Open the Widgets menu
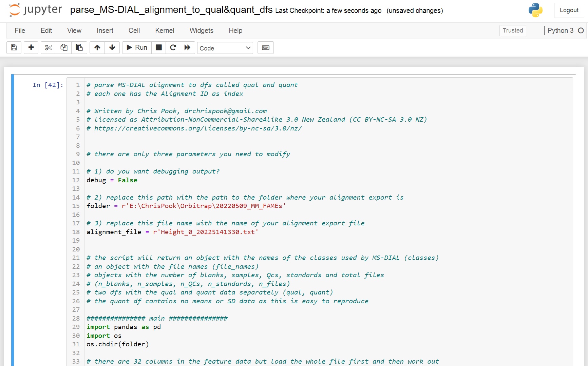 click(201, 30)
